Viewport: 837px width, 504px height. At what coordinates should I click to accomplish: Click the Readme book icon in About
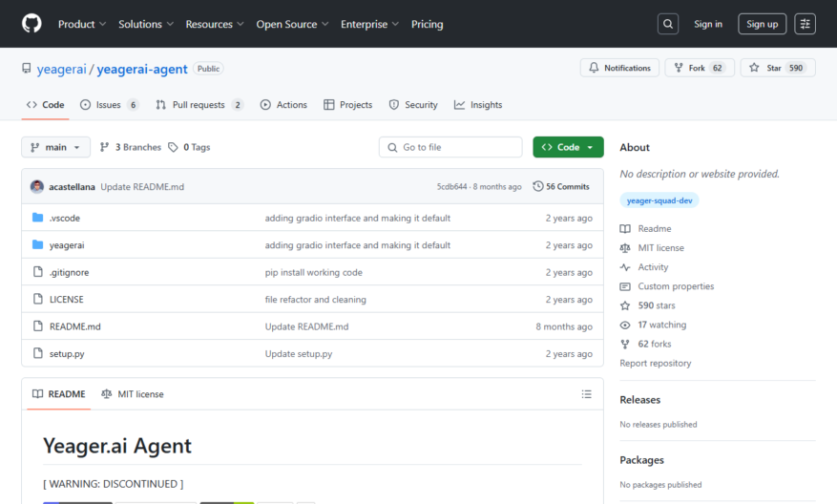[625, 228]
